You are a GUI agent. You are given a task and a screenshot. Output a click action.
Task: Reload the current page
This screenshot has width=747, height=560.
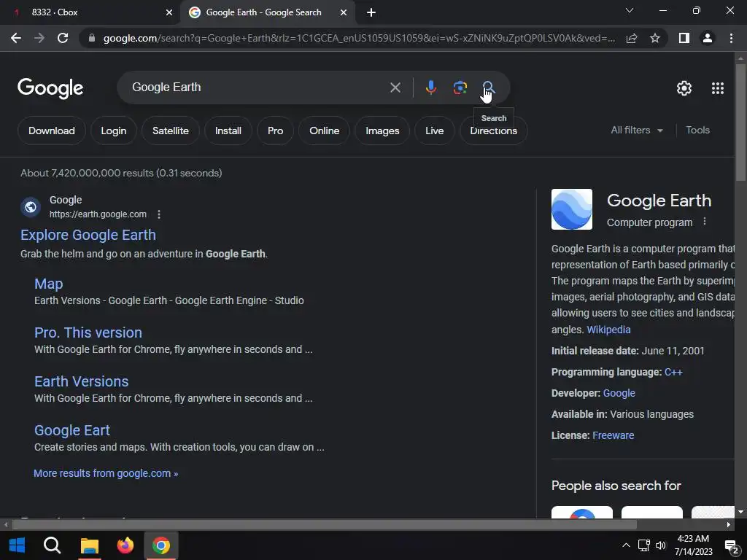point(63,38)
